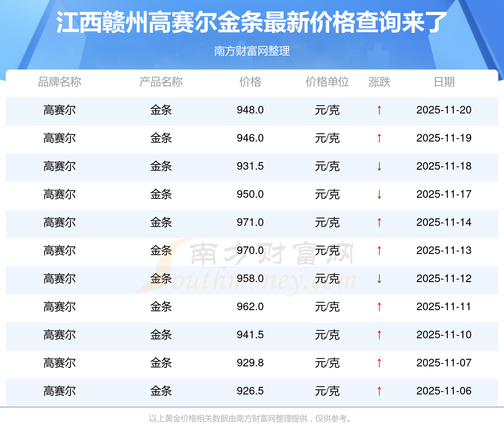Select the price 931.5
Screen dimensions: 504x424
(x=250, y=166)
